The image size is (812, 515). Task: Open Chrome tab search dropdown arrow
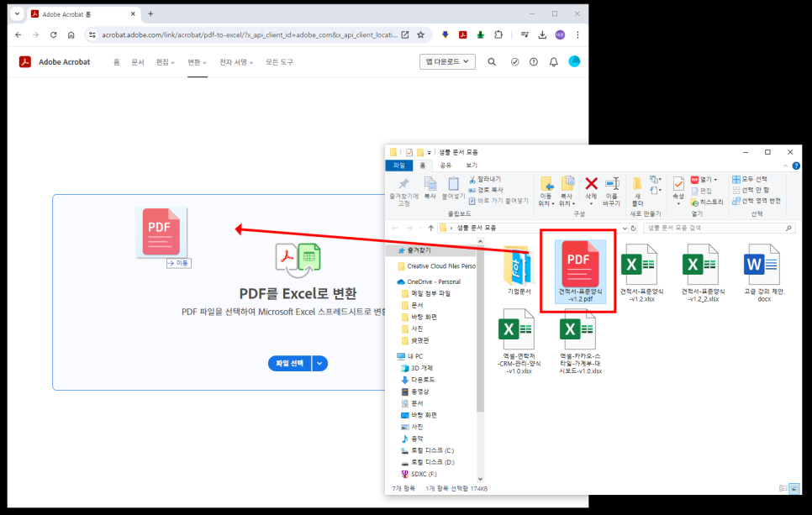click(17, 14)
